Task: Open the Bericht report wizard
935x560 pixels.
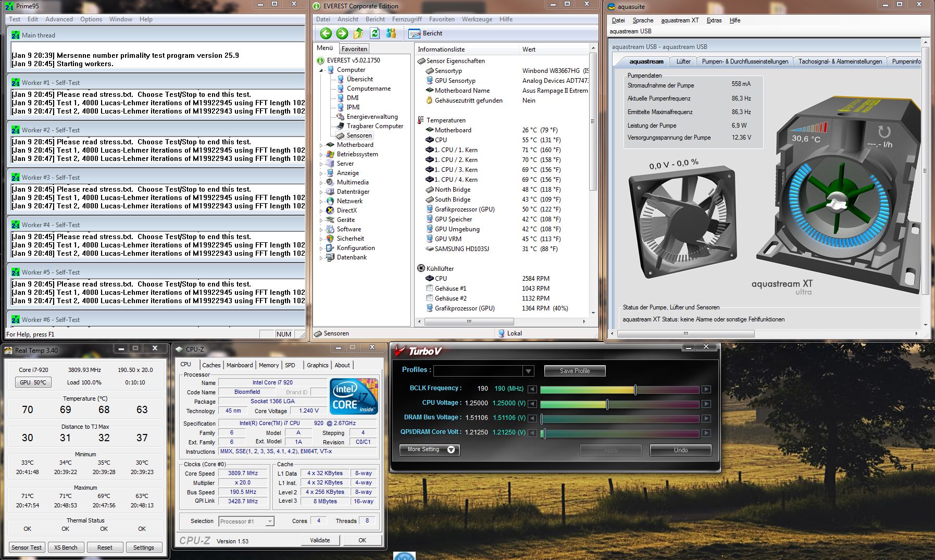Action: point(426,33)
